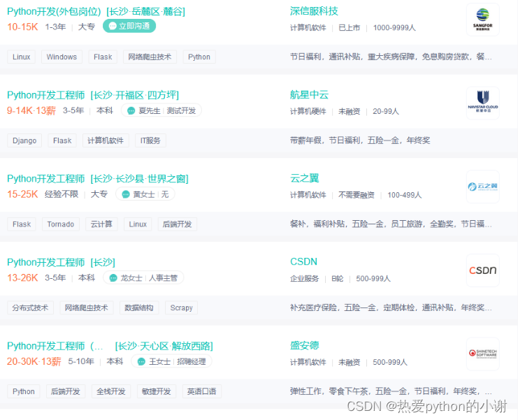Image resolution: width=518 pixels, height=420 pixels.
Task: Select the Windows tag
Action: [62, 57]
